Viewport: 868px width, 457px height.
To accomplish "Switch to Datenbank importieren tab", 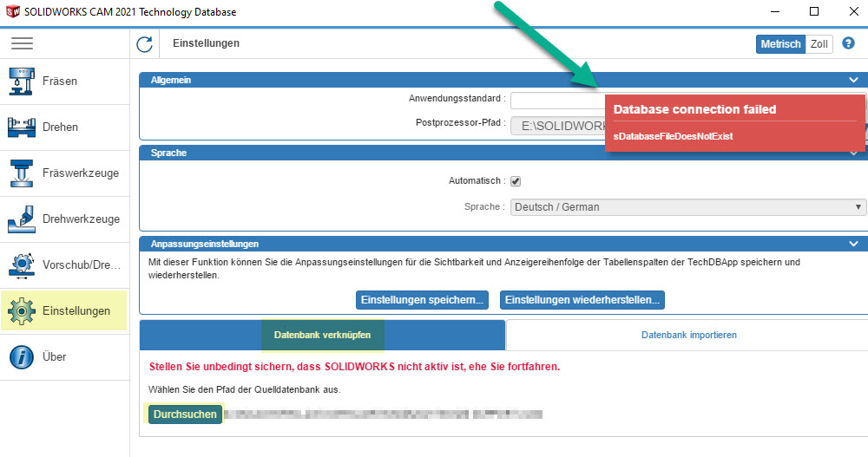I will [688, 335].
